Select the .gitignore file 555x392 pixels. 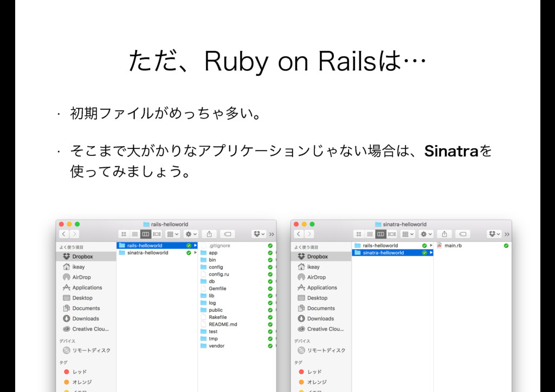coord(236,245)
